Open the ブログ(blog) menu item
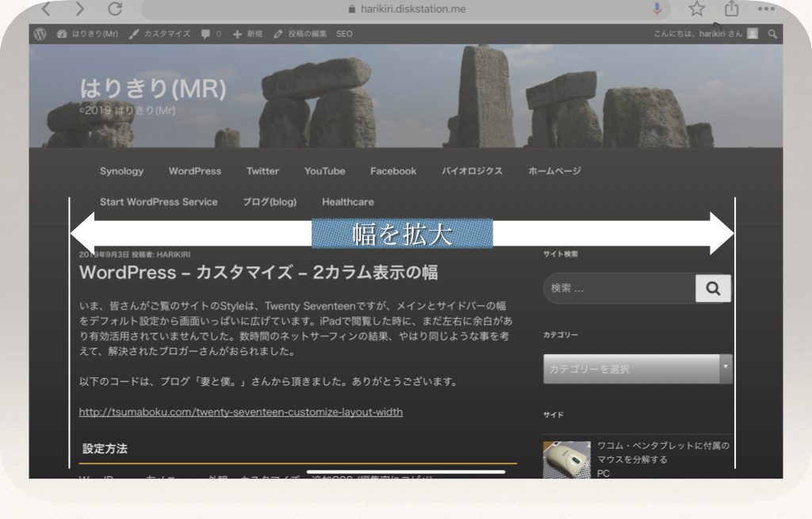Viewport: 812px width, 519px height. [x=270, y=202]
